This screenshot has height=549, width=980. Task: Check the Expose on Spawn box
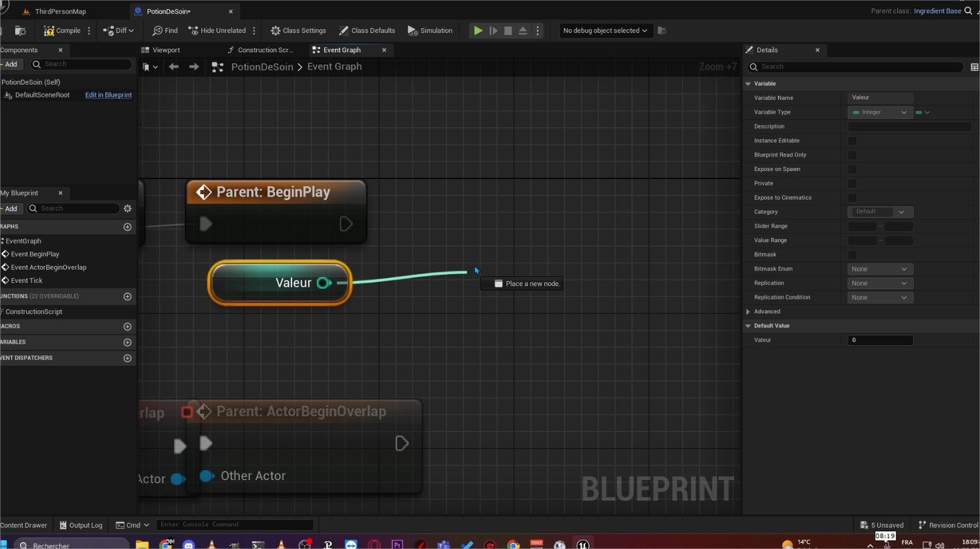[852, 169]
